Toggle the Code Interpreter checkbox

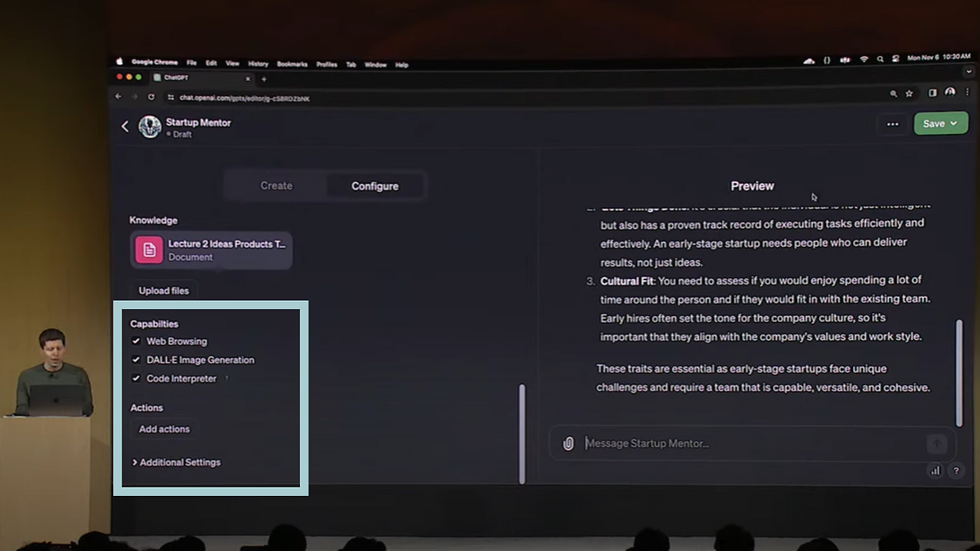coord(136,378)
